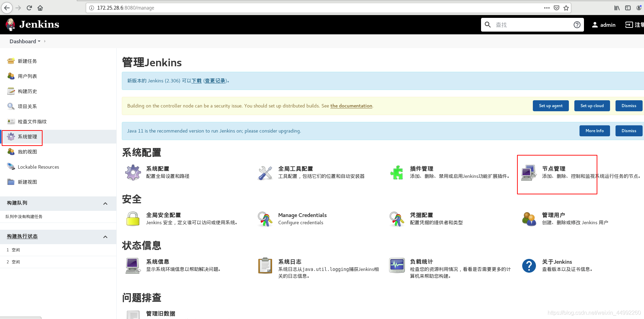
Task: Open the 系统日志 clipboard icon
Action: (265, 265)
